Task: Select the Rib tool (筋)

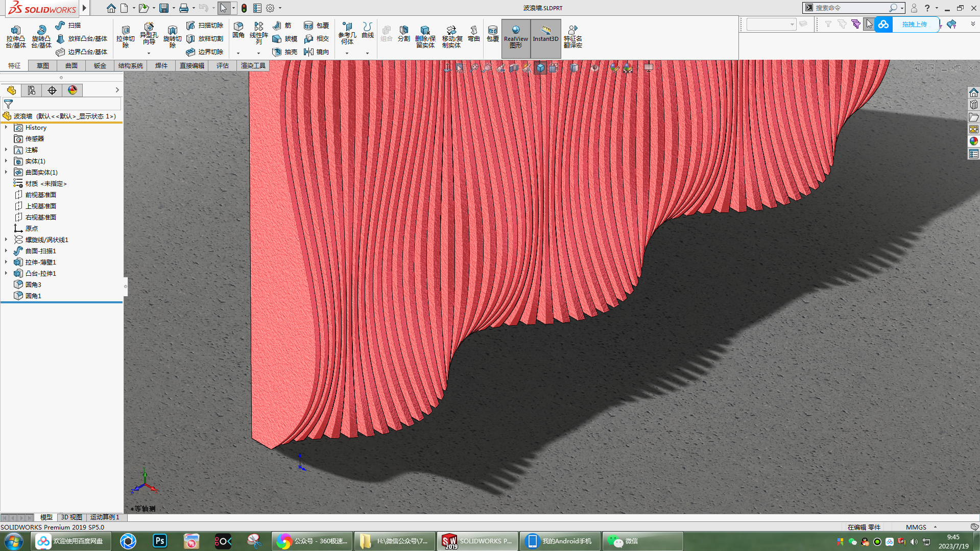Action: click(282, 25)
